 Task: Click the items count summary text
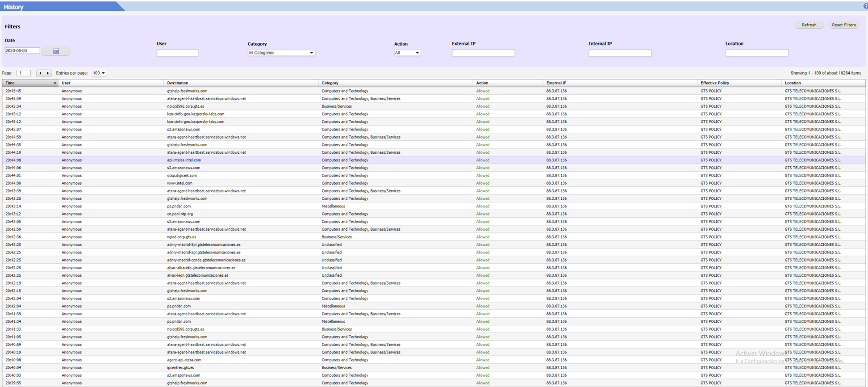click(826, 73)
